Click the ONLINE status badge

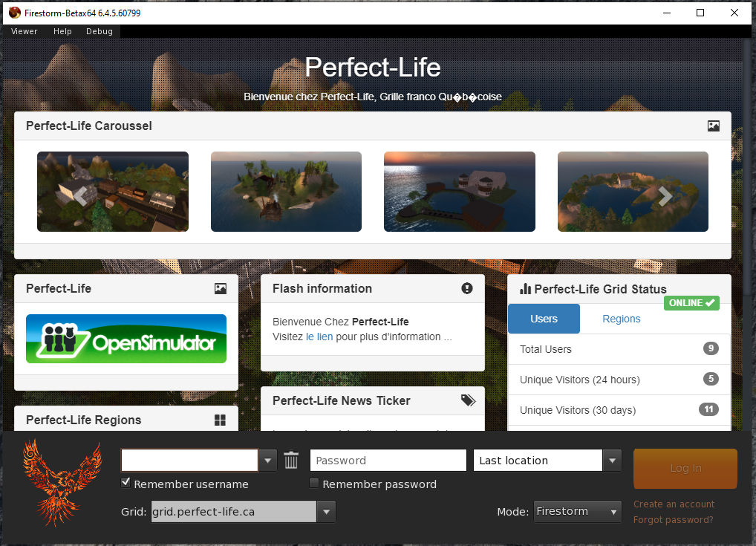point(691,303)
